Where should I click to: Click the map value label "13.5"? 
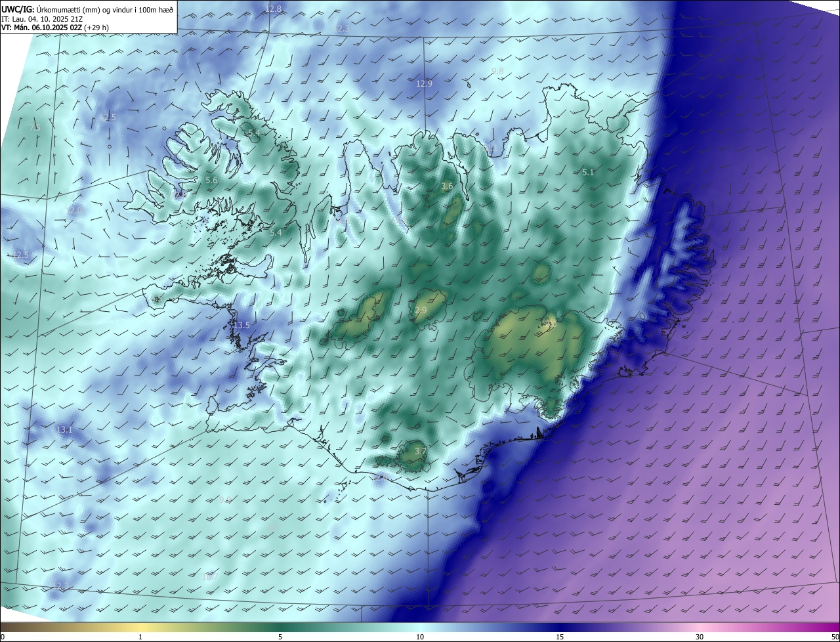tap(242, 325)
